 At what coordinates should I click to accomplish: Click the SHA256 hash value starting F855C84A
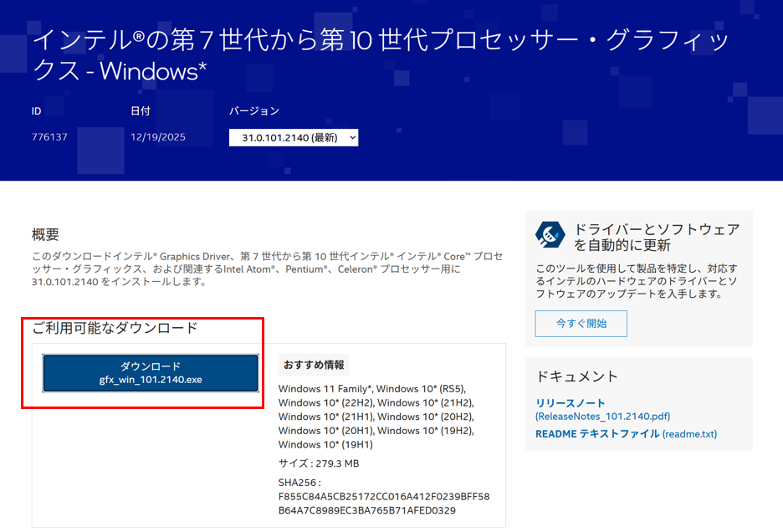[x=384, y=504]
